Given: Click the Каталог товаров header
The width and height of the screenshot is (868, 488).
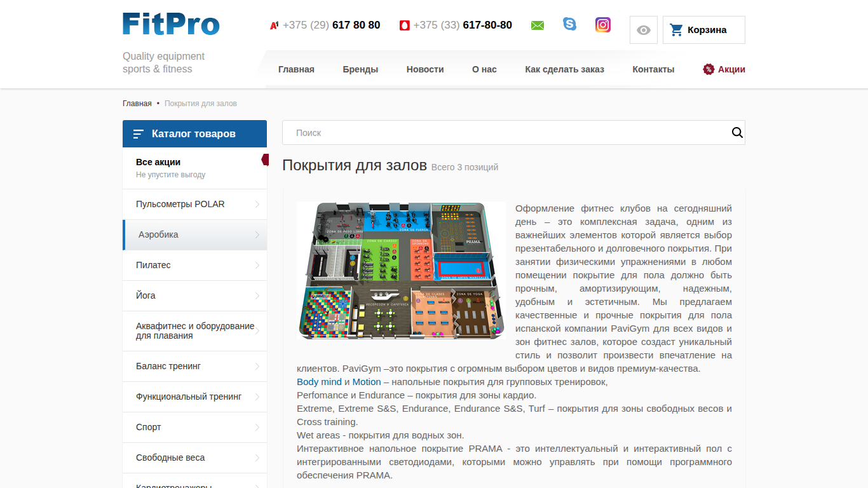Looking at the screenshot, I should pos(194,134).
